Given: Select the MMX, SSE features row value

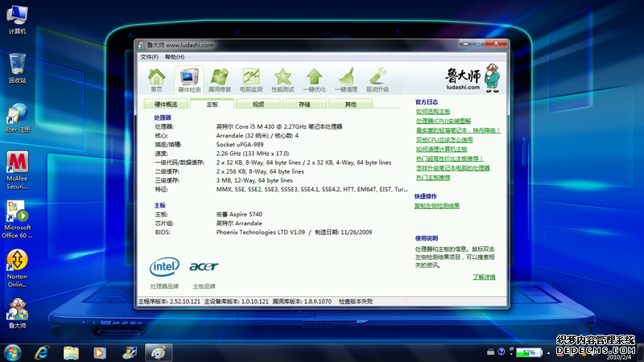Looking at the screenshot, I should 312,189.
